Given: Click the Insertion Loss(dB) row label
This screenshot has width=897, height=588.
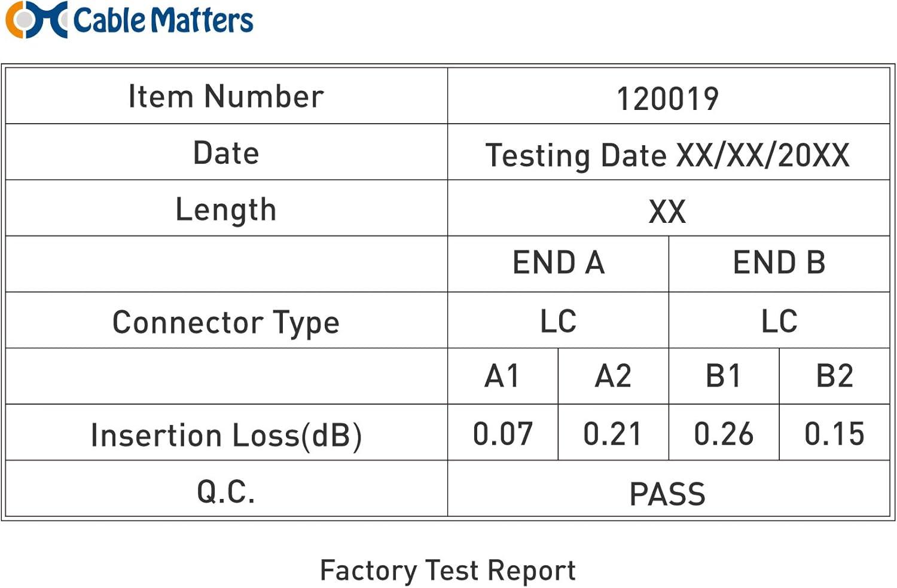Looking at the screenshot, I should click(x=226, y=435).
